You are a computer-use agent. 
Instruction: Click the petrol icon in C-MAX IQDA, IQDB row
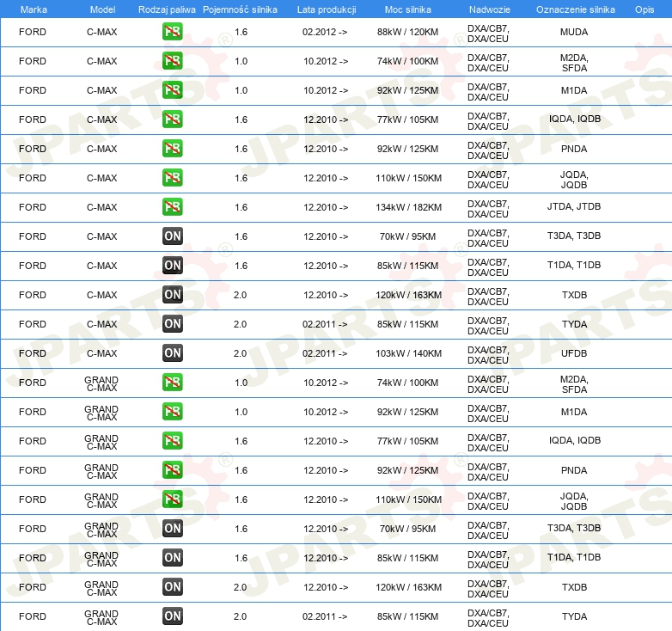click(173, 119)
